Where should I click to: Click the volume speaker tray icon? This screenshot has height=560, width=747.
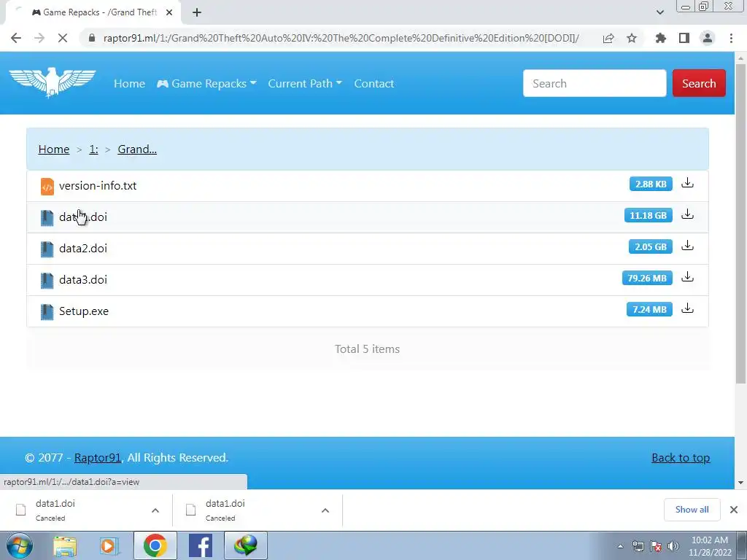pos(673,545)
